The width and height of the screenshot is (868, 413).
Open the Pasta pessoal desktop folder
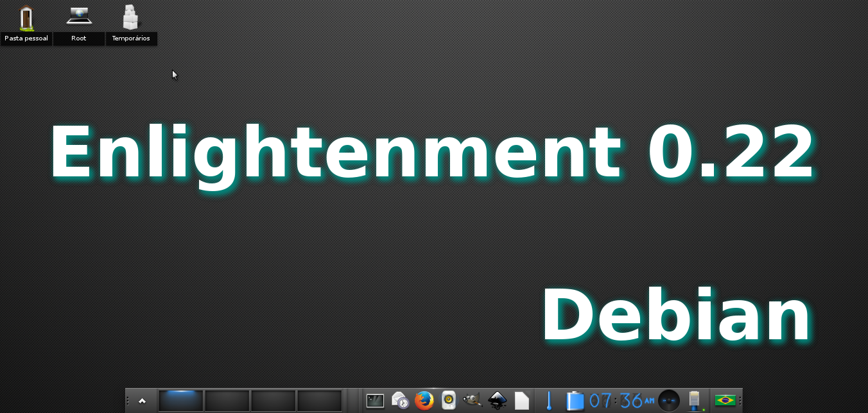click(26, 19)
